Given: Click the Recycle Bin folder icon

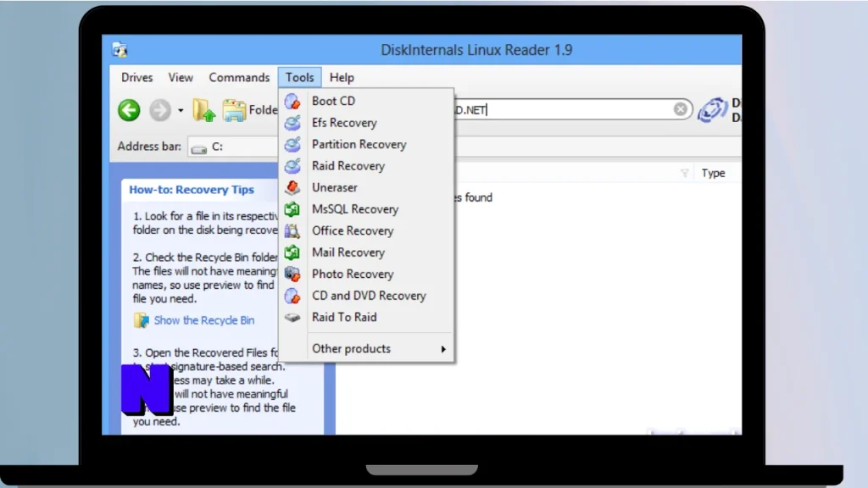Looking at the screenshot, I should pyautogui.click(x=142, y=320).
